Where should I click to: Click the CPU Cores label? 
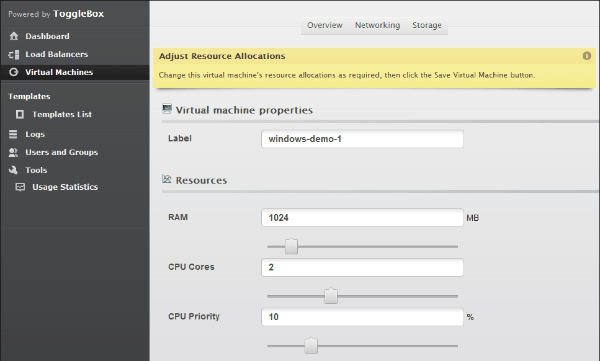[x=191, y=267]
